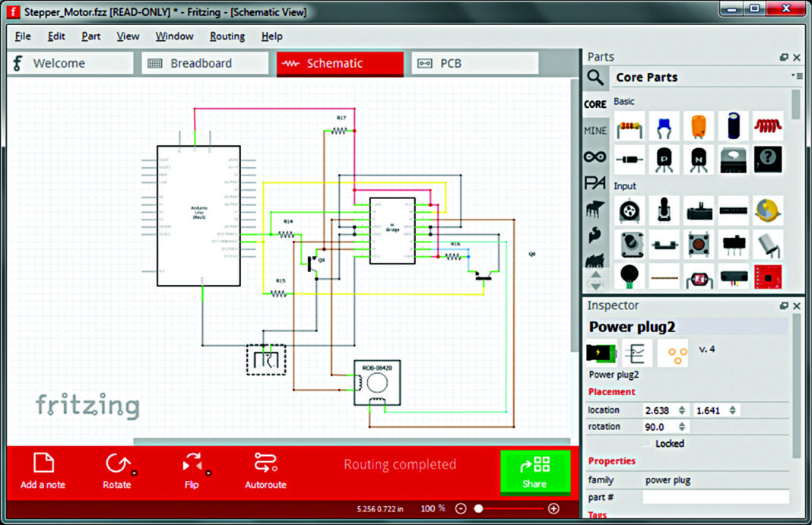Enable the Locked checkbox in the Inspector
812x525 pixels.
point(648,444)
